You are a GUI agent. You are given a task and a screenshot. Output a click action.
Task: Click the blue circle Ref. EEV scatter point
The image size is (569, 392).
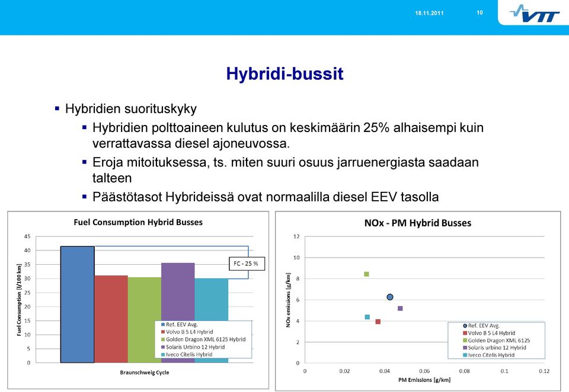(x=390, y=297)
